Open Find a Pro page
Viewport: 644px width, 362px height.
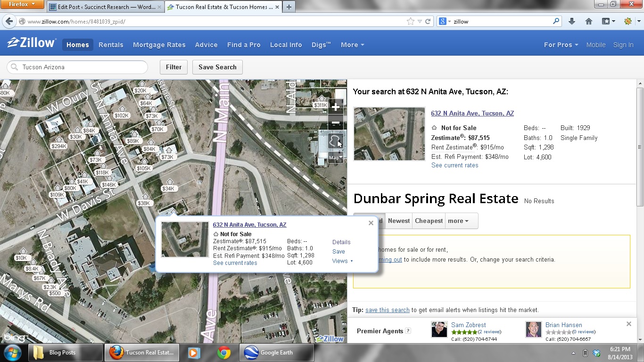click(244, 45)
